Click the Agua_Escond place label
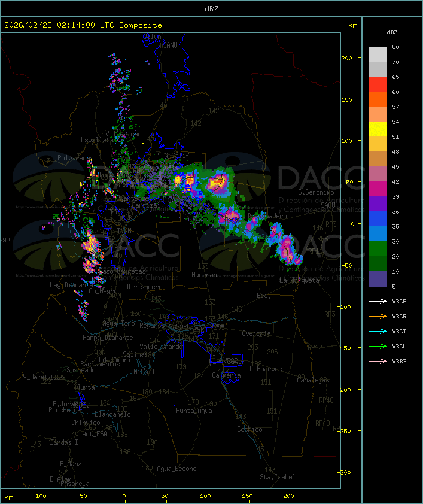 176,469
